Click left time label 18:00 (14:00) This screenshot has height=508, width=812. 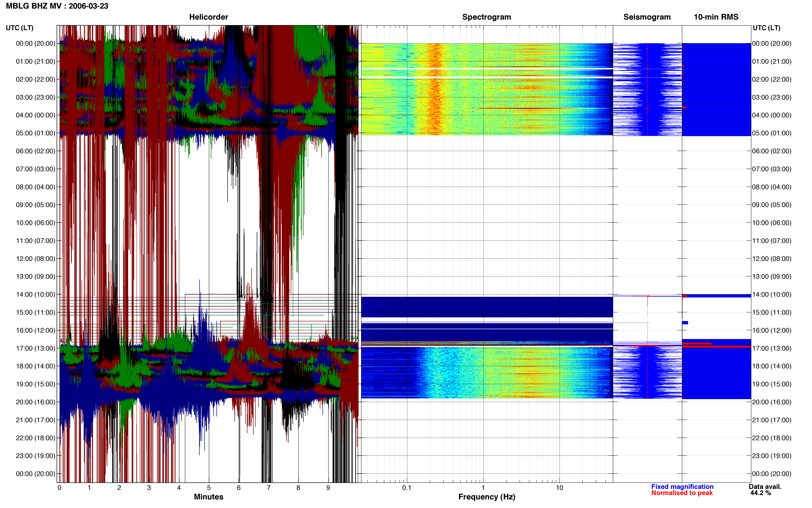point(36,366)
